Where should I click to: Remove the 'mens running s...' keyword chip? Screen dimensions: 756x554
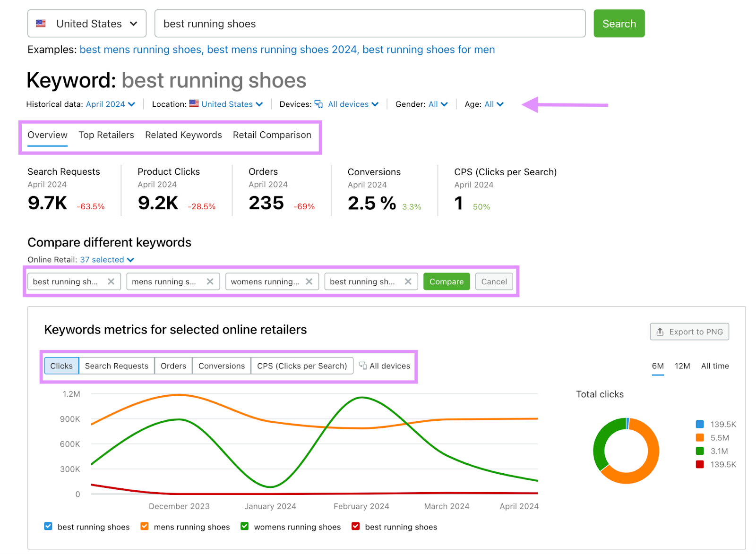pyautogui.click(x=210, y=281)
